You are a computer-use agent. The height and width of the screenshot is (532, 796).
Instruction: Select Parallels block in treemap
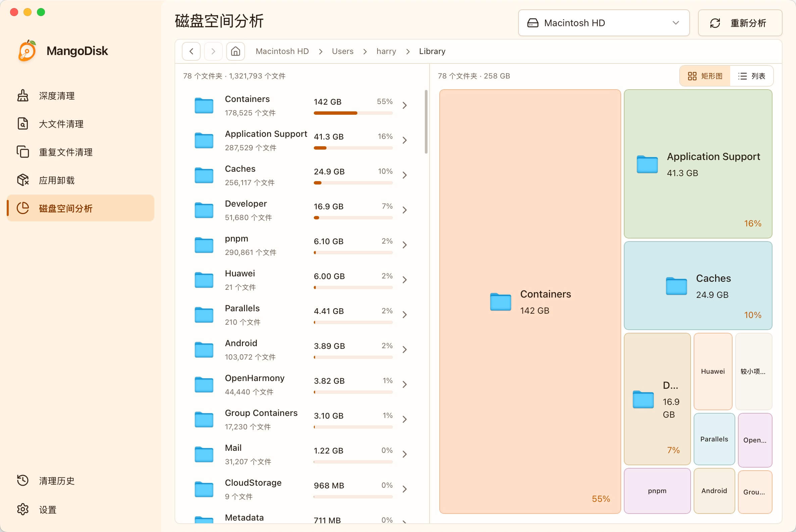714,439
